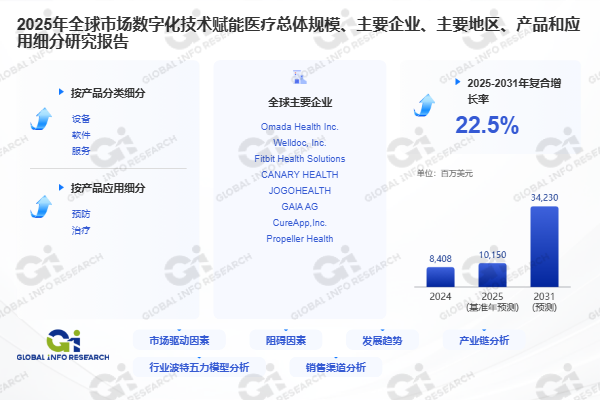Image resolution: width=600 pixels, height=400 pixels.
Task: Click the 设备 product category
Action: coord(81,119)
